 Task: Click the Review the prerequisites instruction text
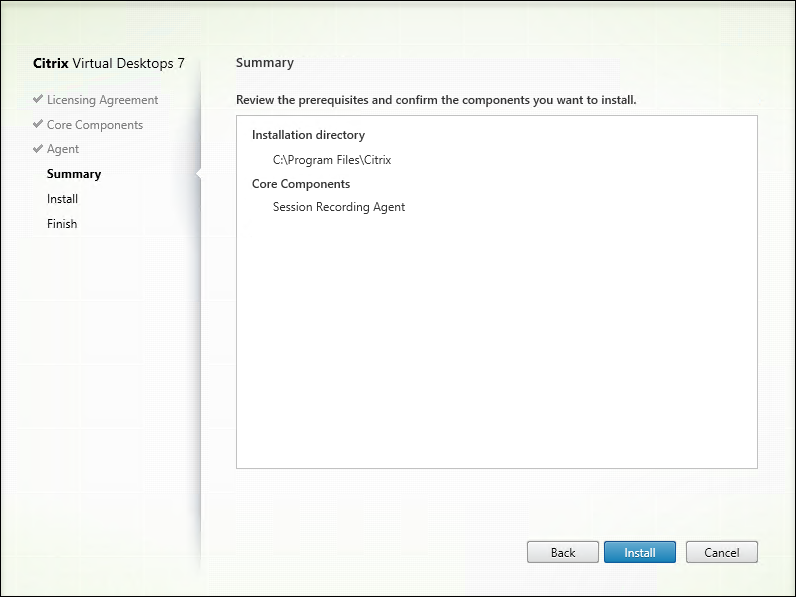pyautogui.click(x=436, y=100)
